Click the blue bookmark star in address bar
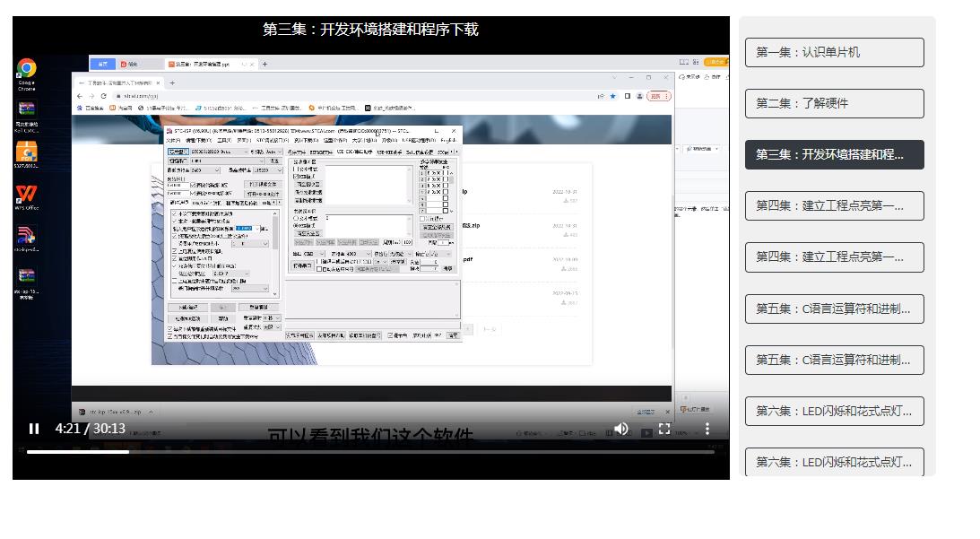The height and width of the screenshot is (539, 980). click(x=612, y=96)
